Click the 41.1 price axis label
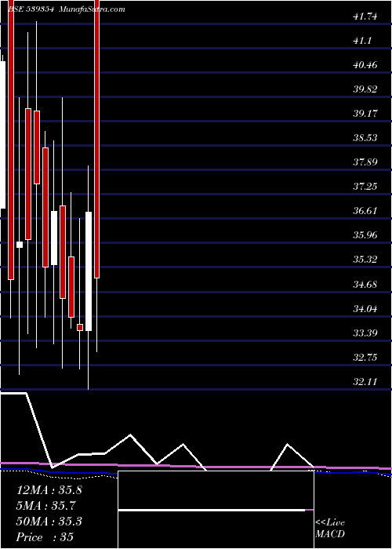The image size is (392, 549). (x=362, y=41)
